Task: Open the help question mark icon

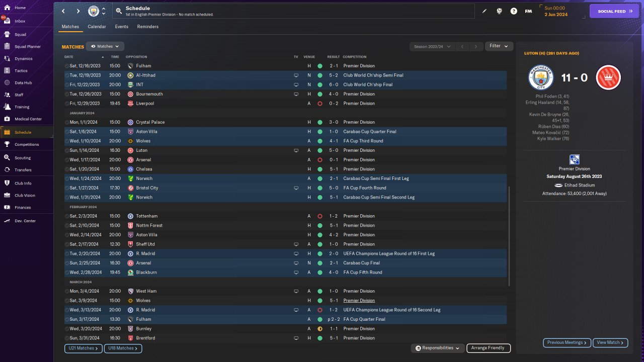Action: pos(514,11)
